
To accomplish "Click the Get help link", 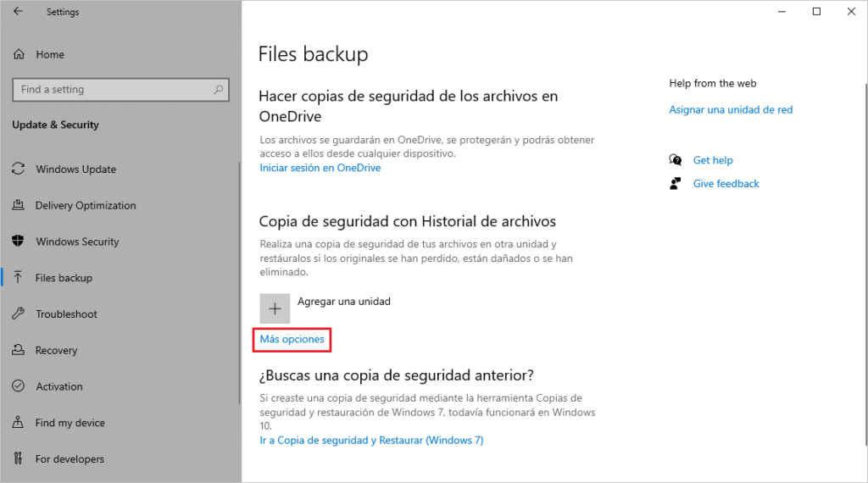I will click(x=713, y=160).
